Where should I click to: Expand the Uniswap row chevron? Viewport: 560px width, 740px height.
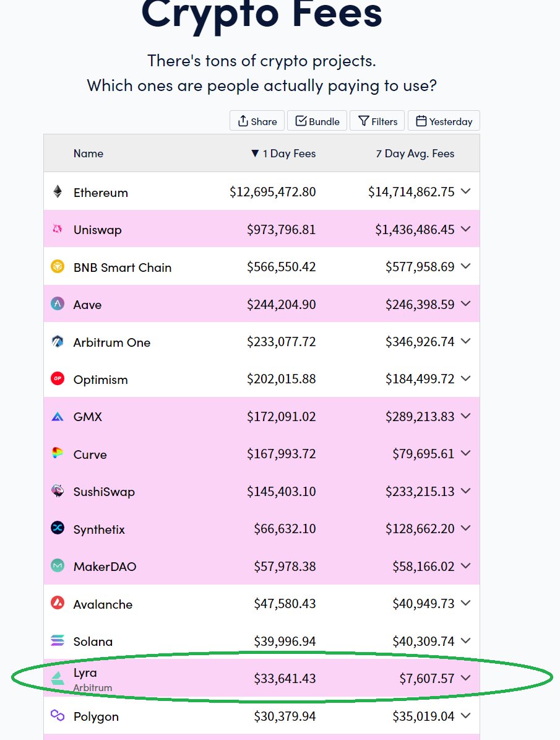pos(466,229)
